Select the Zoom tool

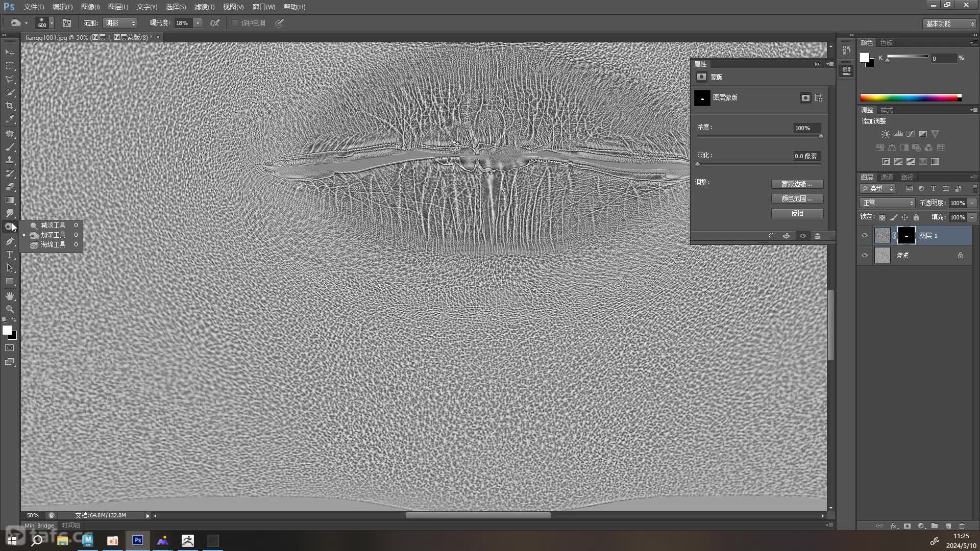point(10,309)
